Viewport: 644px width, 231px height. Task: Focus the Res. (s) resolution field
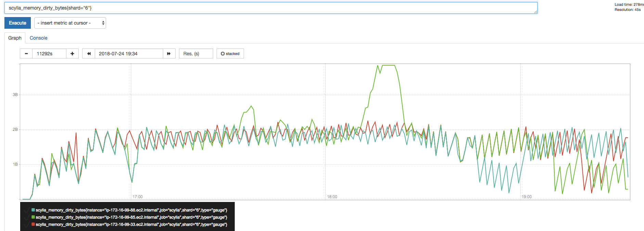coord(196,54)
